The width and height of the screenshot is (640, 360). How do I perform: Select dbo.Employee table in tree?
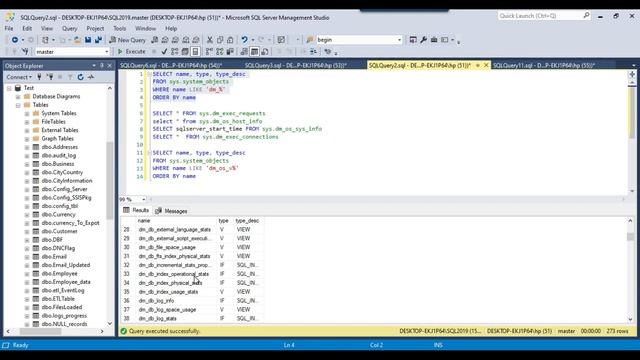pos(59,273)
